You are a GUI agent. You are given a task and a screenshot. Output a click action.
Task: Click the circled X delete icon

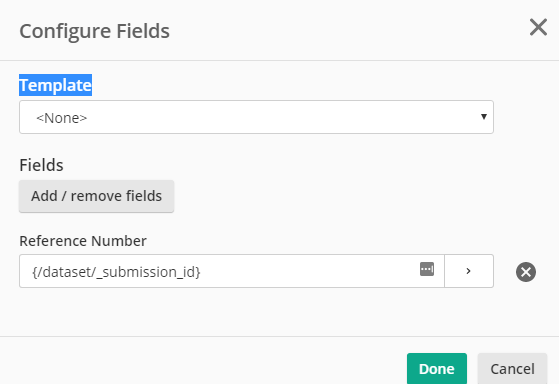click(526, 272)
